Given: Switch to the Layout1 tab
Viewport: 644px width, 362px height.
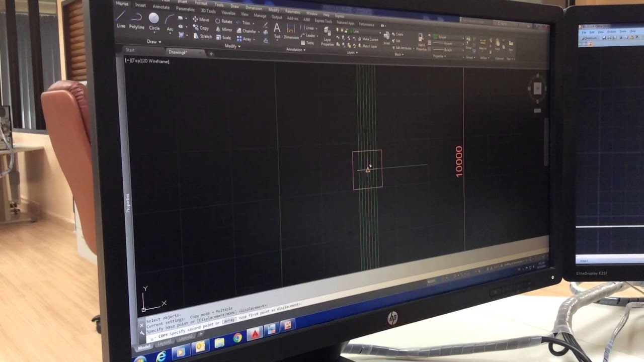Looking at the screenshot, I should click(x=164, y=342).
